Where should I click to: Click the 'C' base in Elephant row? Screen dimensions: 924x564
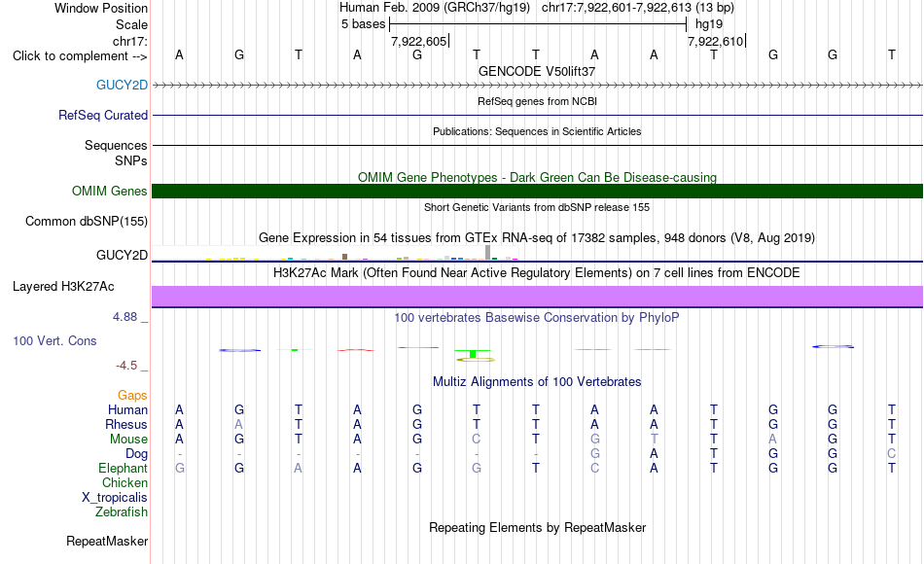tap(594, 468)
